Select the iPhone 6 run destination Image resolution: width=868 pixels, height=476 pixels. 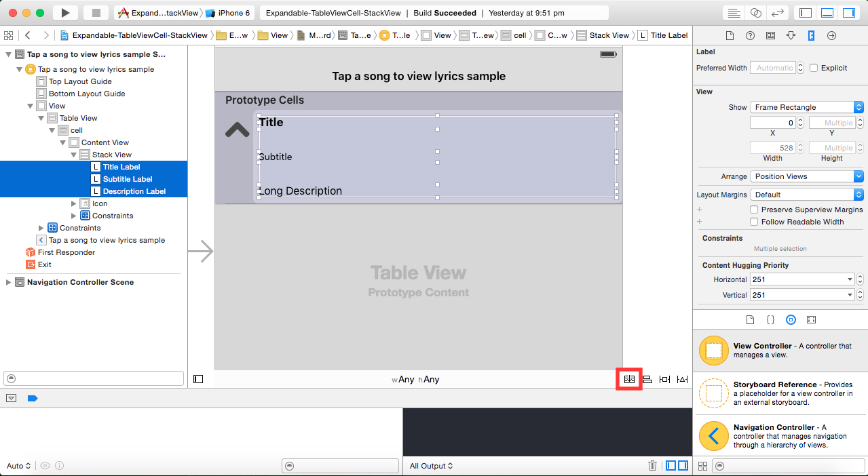pos(227,13)
